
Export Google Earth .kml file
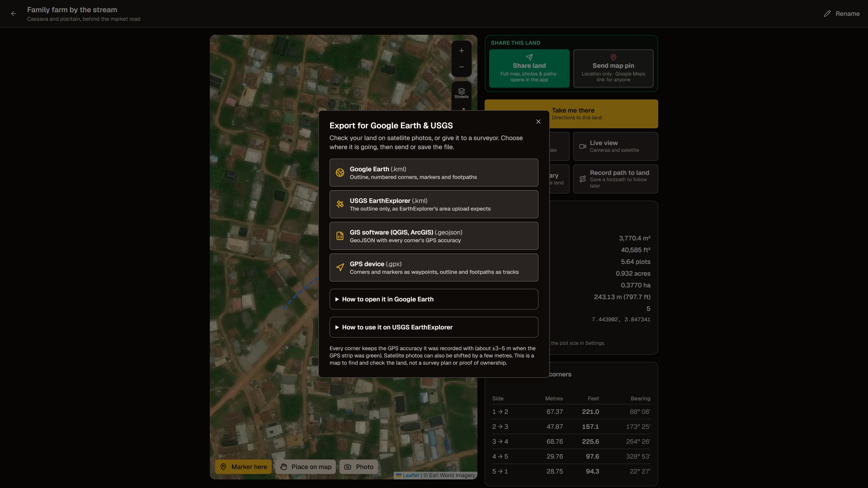point(434,173)
